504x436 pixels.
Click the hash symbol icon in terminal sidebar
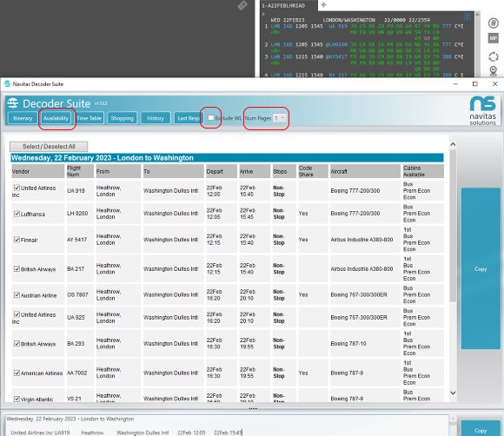pos(493,23)
